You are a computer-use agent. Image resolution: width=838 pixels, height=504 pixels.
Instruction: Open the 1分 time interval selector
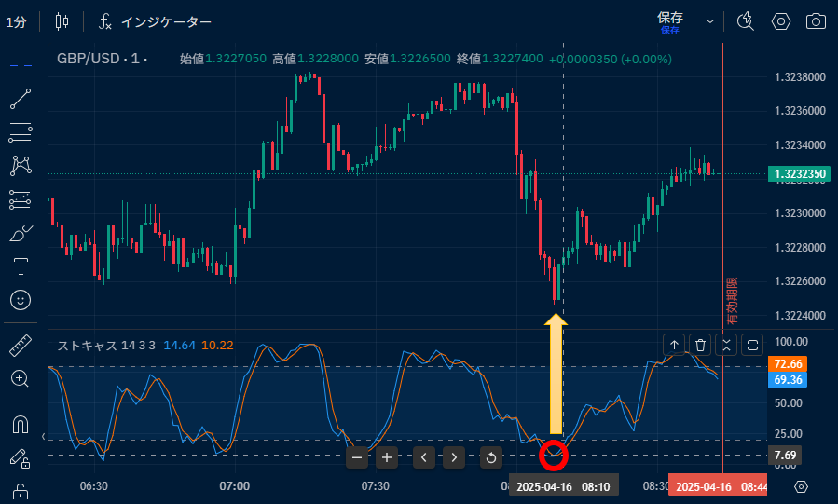click(16, 20)
